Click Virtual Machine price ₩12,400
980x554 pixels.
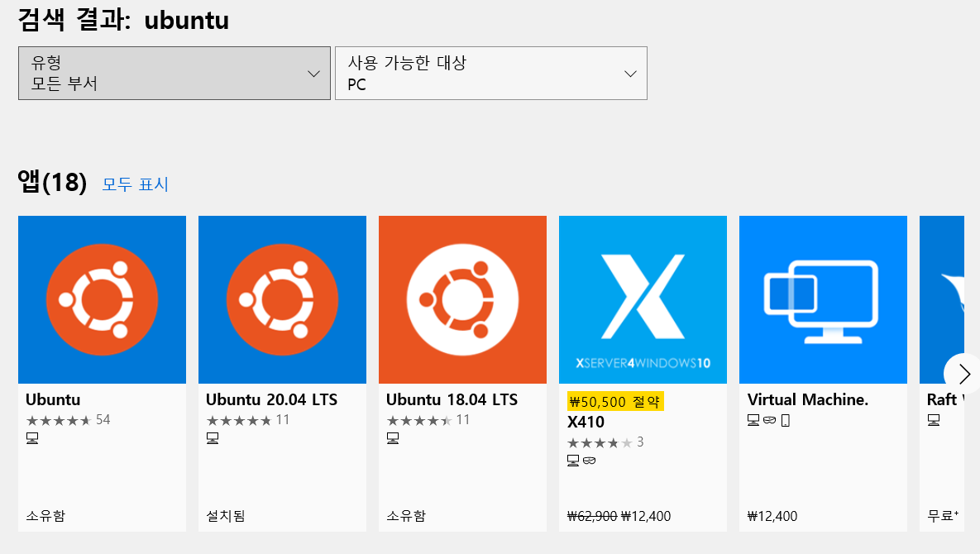pos(772,517)
